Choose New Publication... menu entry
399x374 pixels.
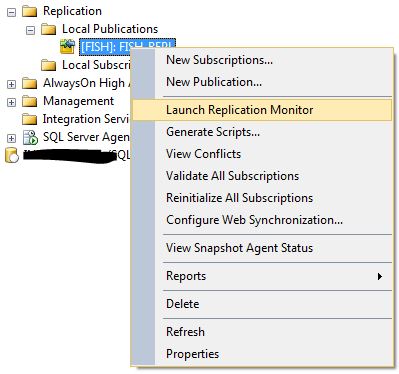pos(261,82)
